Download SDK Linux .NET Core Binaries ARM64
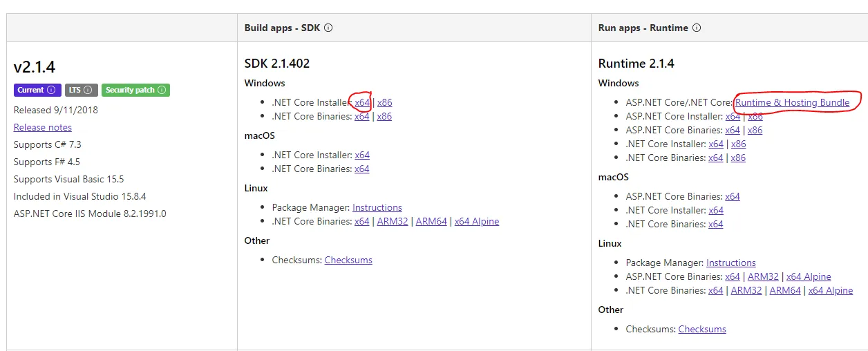This screenshot has width=868, height=351. click(431, 221)
